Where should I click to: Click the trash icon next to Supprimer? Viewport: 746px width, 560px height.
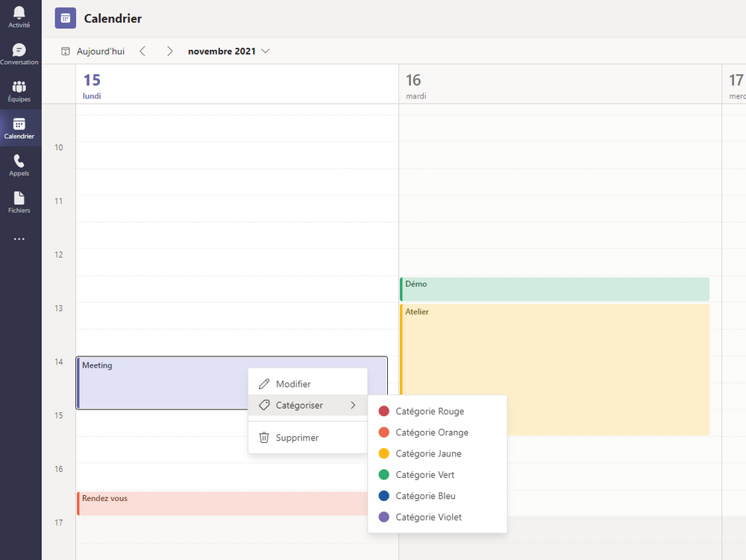264,438
